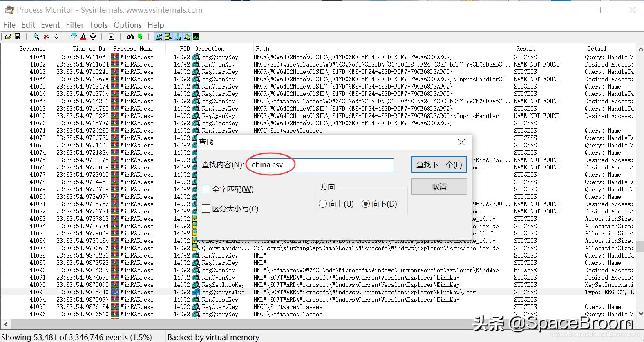Viewport: 644px width, 342px height.
Task: Click the Save floppy disk icon
Action: 18,37
